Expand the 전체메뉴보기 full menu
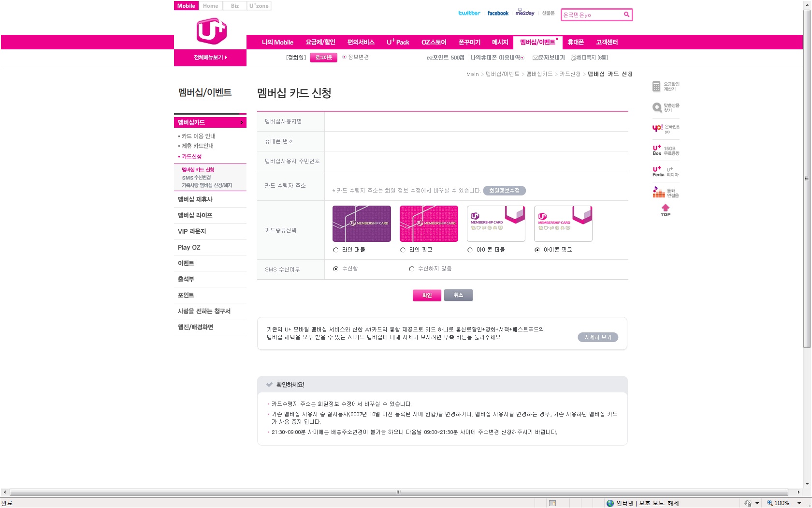The image size is (812, 508). (210, 58)
